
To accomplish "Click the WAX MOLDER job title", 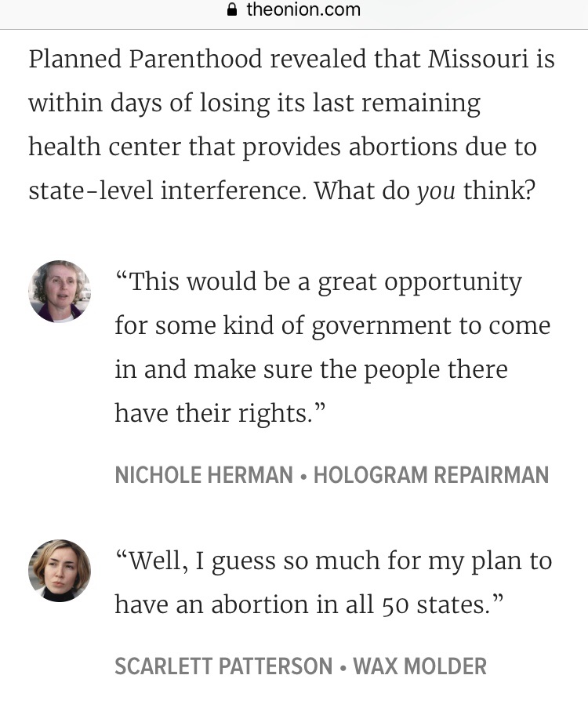I will click(x=420, y=667).
